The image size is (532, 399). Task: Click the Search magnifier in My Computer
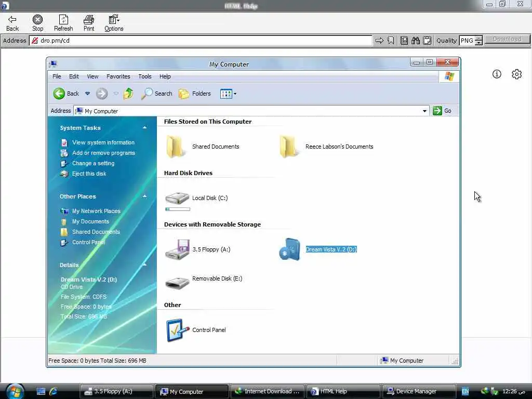coord(157,94)
